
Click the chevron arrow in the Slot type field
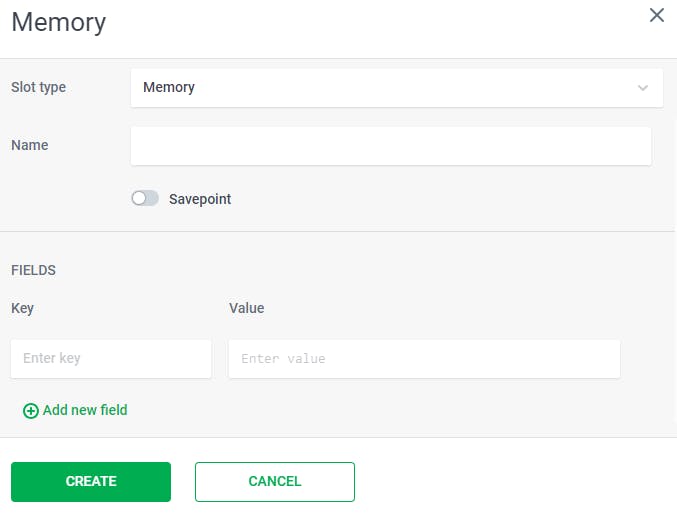pos(643,88)
